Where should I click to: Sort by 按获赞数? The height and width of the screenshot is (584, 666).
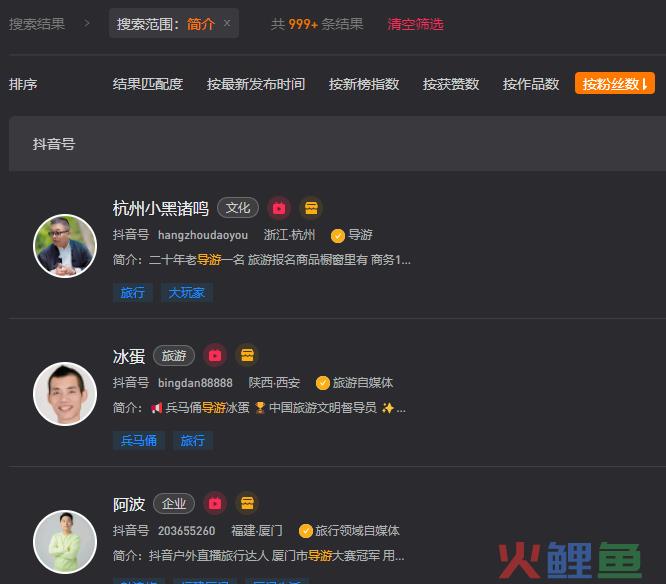pyautogui.click(x=451, y=84)
